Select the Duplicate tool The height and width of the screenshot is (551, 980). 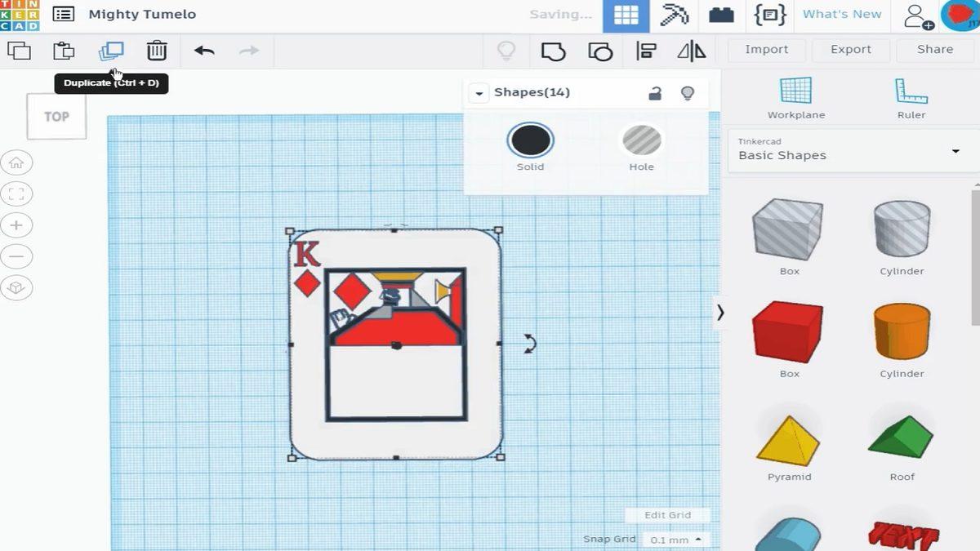pos(112,50)
